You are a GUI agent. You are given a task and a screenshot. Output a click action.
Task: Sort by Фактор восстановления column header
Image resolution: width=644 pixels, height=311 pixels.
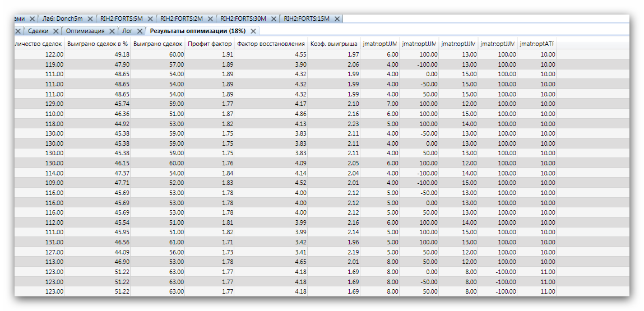(271, 44)
